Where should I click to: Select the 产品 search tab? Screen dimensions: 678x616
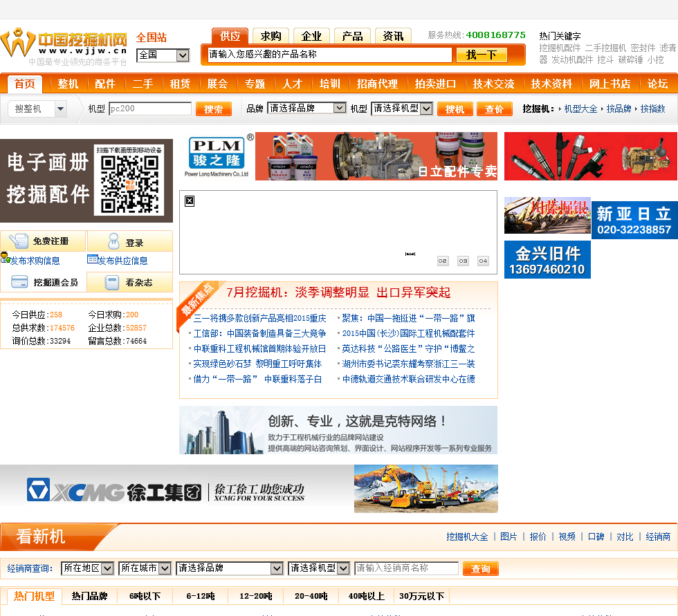pyautogui.click(x=352, y=36)
